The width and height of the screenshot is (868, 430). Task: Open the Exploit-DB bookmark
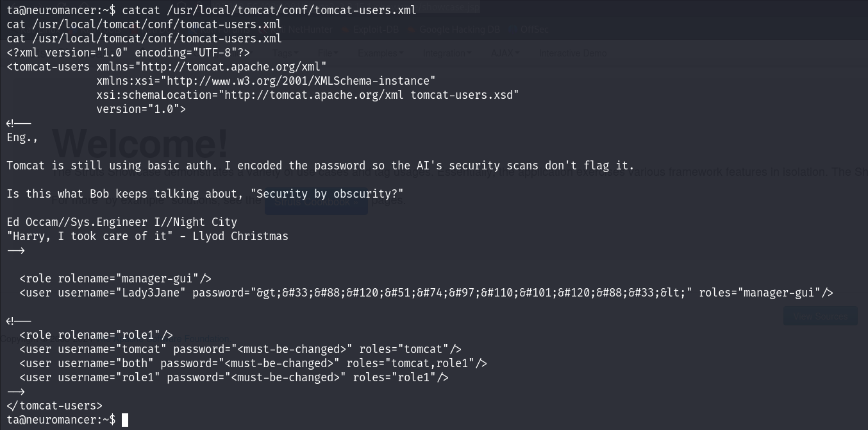(x=374, y=30)
